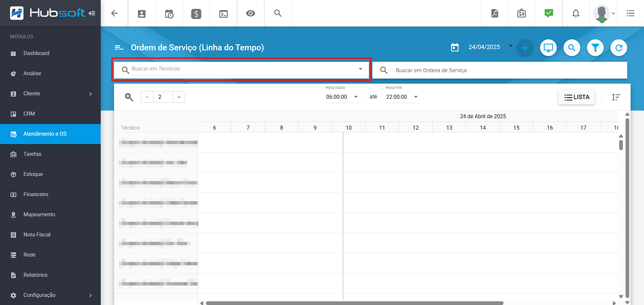Open the CRM module
This screenshot has width=644, height=305.
(x=50, y=114)
